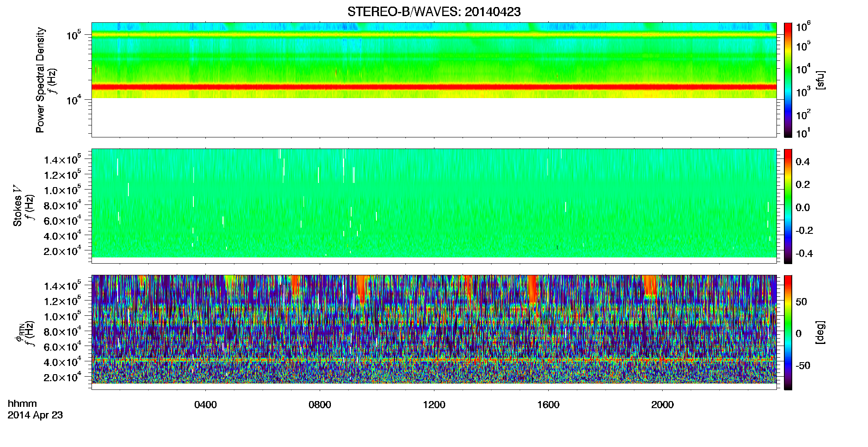The image size is (868, 447).
Task: Click the phi RTN degrees color bar
Action: pyautogui.click(x=788, y=332)
